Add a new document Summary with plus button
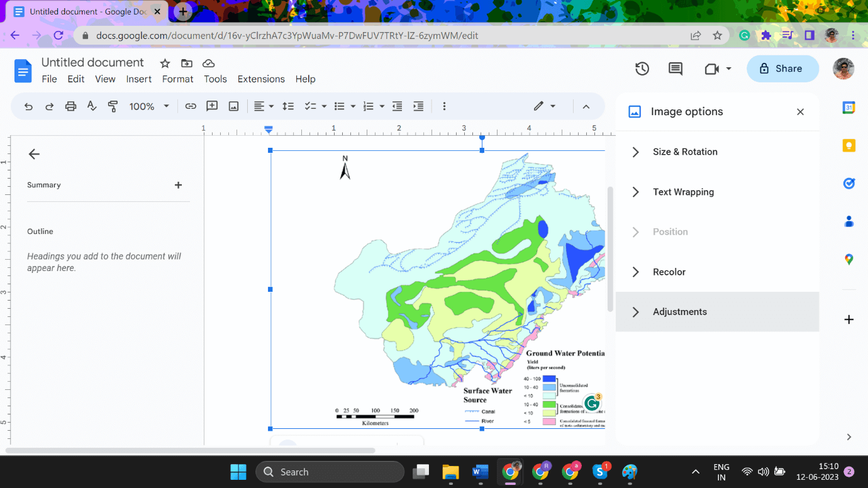This screenshot has width=868, height=488. [178, 185]
